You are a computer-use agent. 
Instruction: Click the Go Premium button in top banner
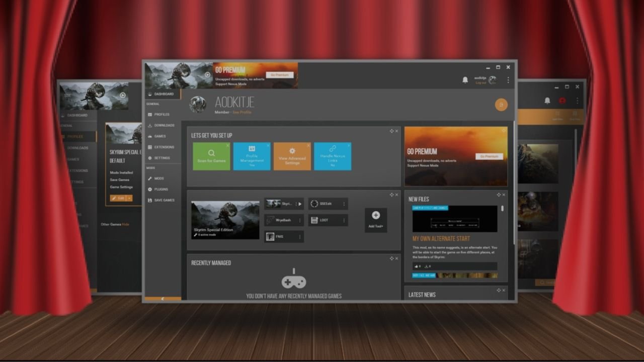click(279, 75)
